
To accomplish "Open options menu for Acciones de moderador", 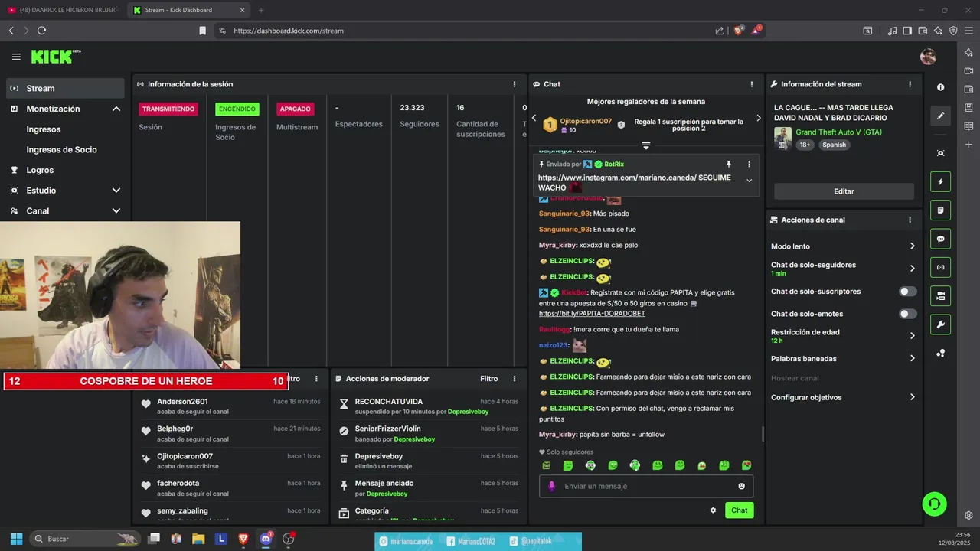I will 514,379.
